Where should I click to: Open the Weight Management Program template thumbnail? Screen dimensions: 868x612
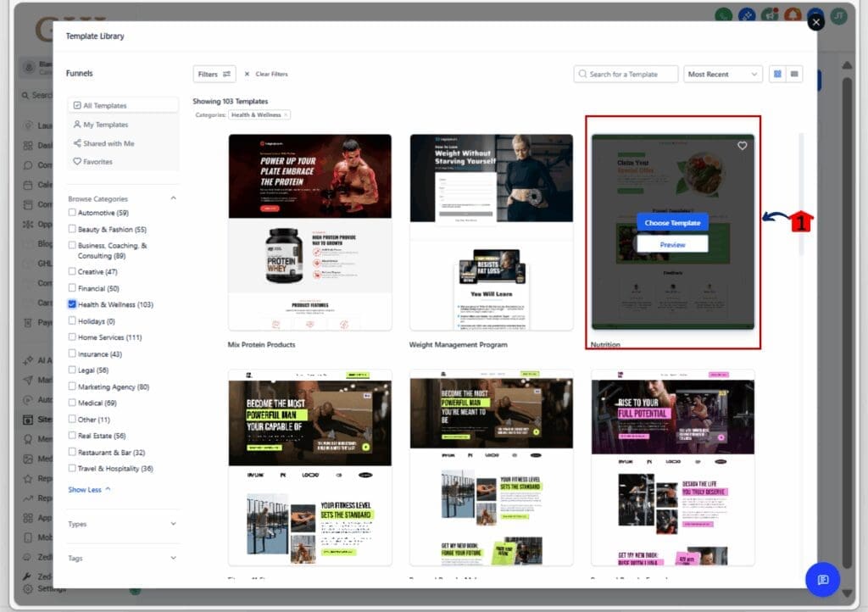pyautogui.click(x=491, y=229)
